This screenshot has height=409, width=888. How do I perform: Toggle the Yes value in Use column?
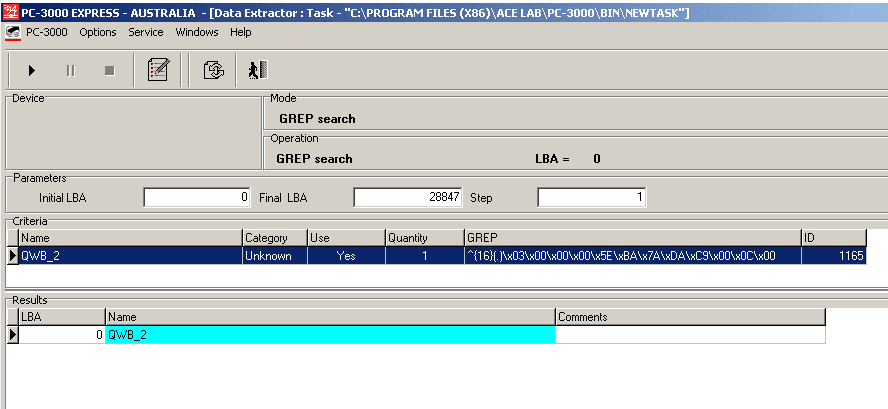pyautogui.click(x=347, y=255)
